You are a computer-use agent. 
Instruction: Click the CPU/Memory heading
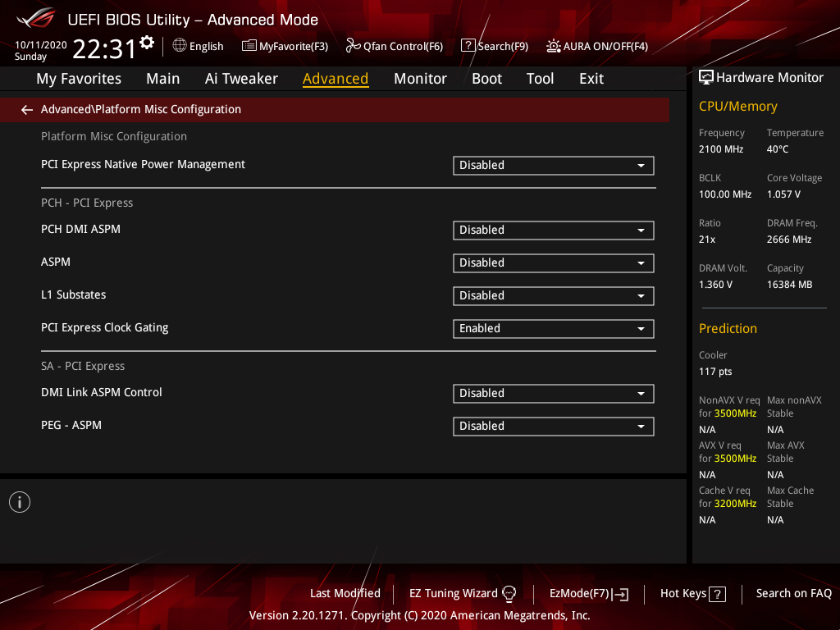pos(737,107)
